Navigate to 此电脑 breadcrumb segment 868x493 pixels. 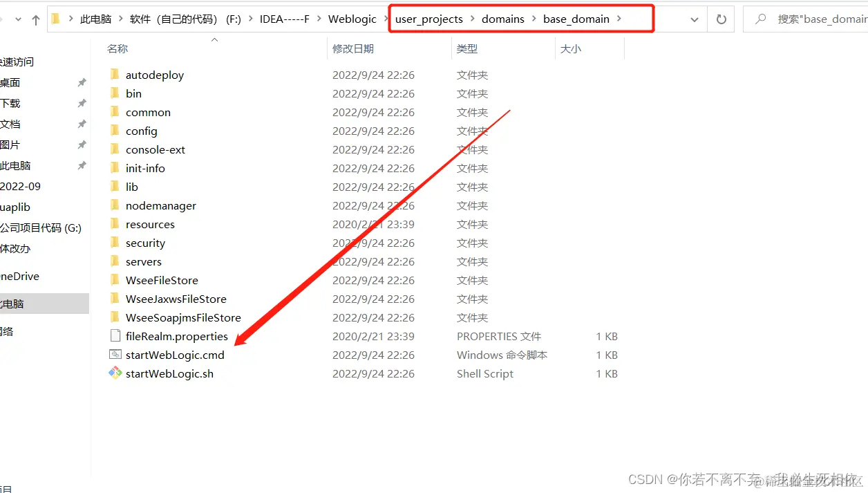[96, 19]
